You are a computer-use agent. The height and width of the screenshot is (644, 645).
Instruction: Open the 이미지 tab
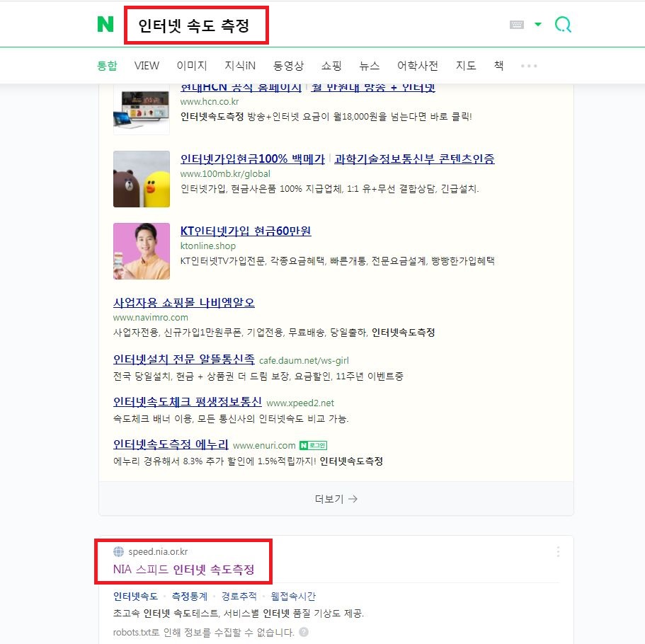(192, 66)
